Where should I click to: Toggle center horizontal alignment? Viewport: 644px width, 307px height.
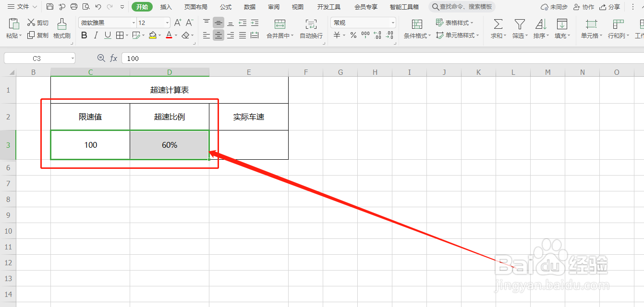pyautogui.click(x=219, y=35)
